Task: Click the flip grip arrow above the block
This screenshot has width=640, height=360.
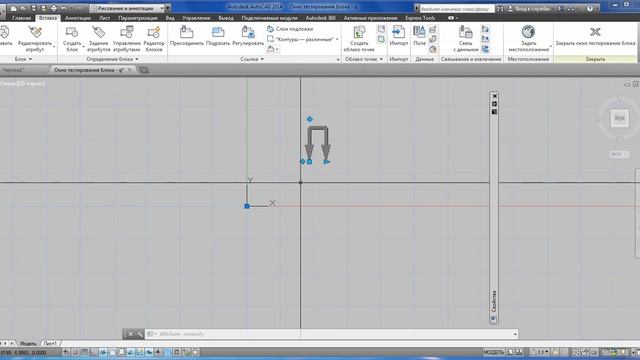Action: pyautogui.click(x=310, y=119)
